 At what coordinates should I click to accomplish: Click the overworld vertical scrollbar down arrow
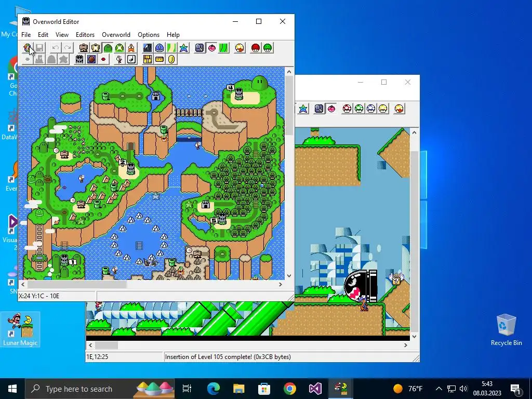coord(289,276)
